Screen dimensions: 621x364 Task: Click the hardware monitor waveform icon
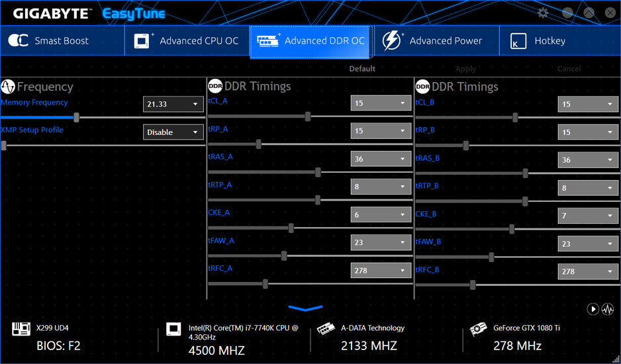607,309
